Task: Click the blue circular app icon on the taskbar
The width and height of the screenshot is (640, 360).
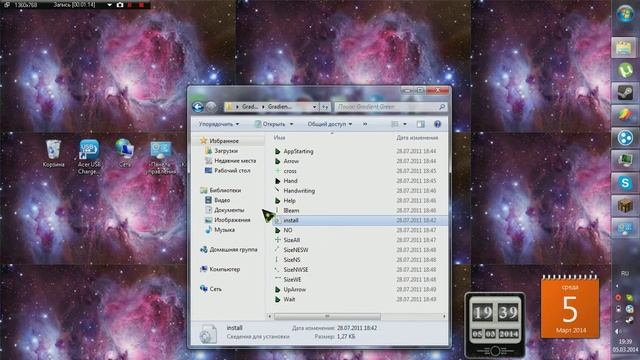Action: pyautogui.click(x=624, y=138)
